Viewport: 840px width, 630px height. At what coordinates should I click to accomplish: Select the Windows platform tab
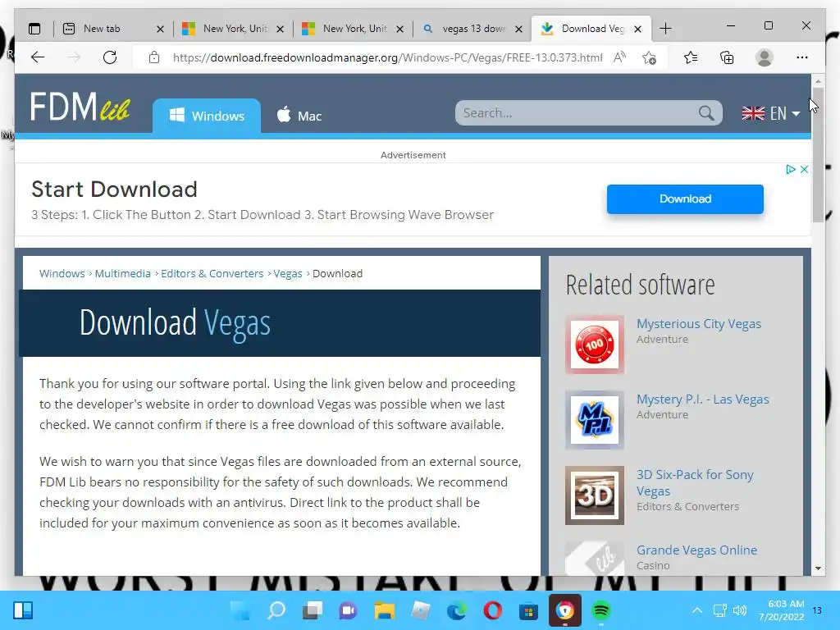(207, 116)
